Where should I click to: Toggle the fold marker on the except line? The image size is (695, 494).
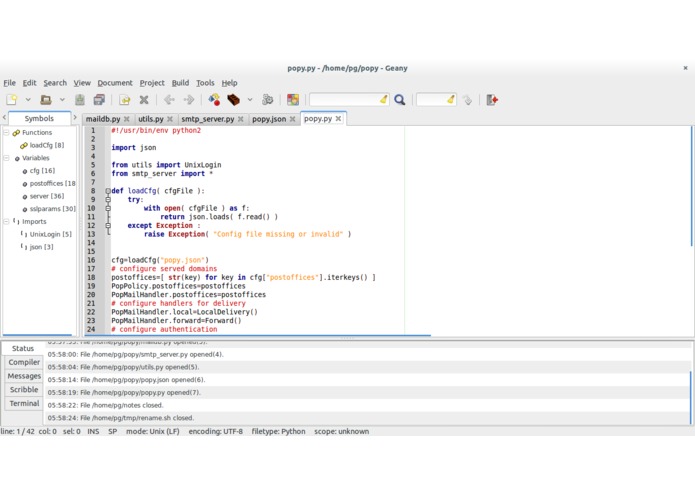tap(108, 226)
